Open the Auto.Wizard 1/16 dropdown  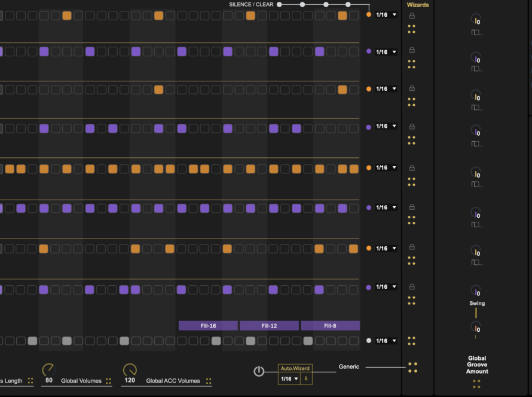289,378
